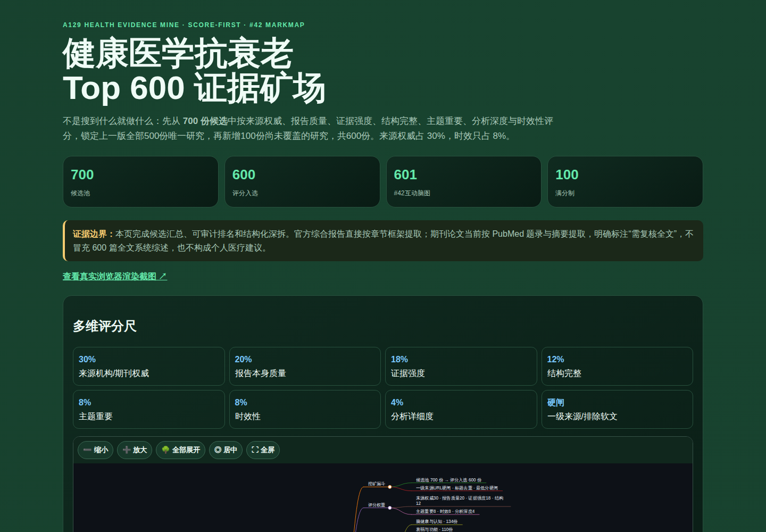Select the 18% 证据强度 card
The height and width of the screenshot is (532, 766).
[461, 366]
